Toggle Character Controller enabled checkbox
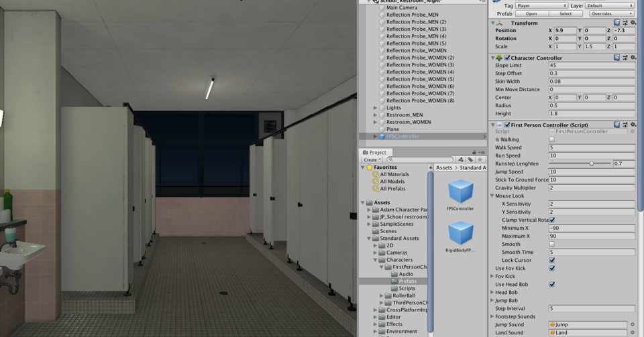This screenshot has width=644, height=337. [507, 58]
